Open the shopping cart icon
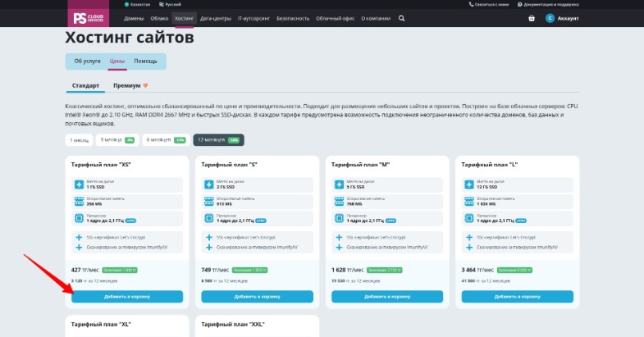Screen dimensions: 644x337 tap(532, 18)
